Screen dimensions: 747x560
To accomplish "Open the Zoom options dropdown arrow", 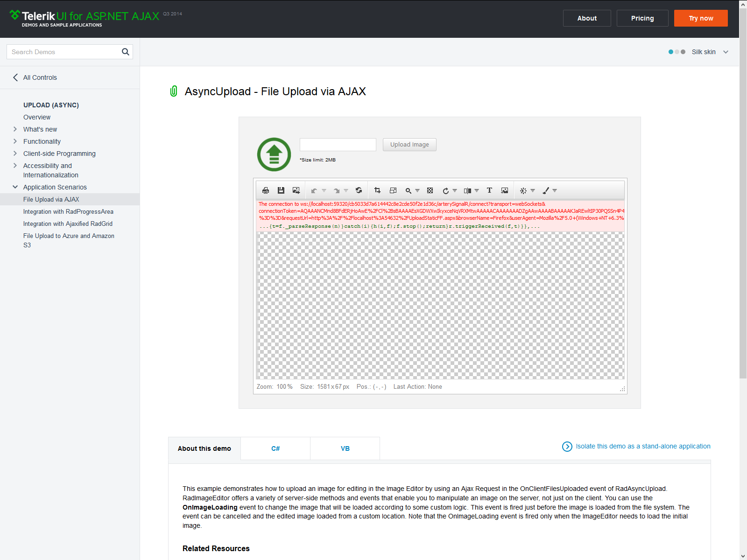I will pos(417,190).
